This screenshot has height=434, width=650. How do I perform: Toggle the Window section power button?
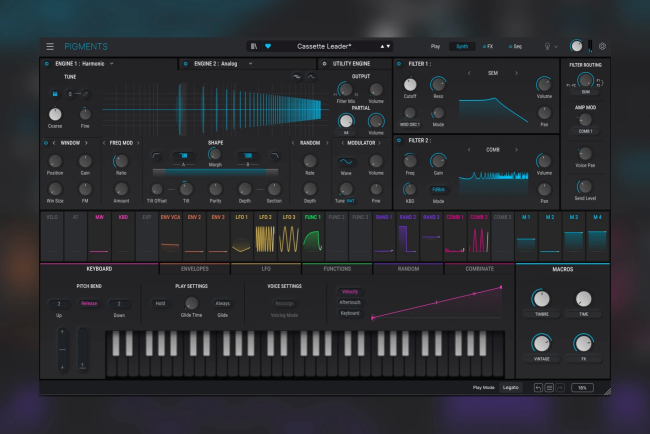pyautogui.click(x=46, y=143)
